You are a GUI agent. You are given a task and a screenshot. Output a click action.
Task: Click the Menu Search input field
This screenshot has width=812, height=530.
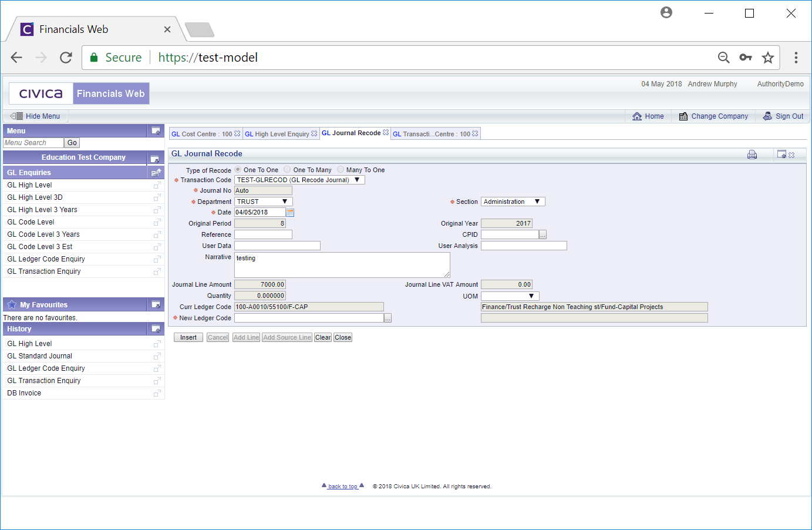(x=33, y=143)
